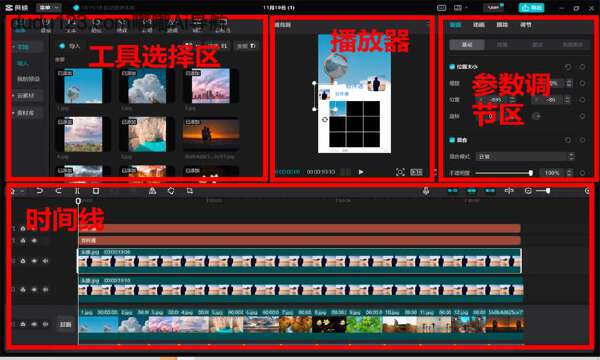The height and width of the screenshot is (360, 600).
Task: Click the redo arrow in timeline toolbar
Action: [59, 191]
